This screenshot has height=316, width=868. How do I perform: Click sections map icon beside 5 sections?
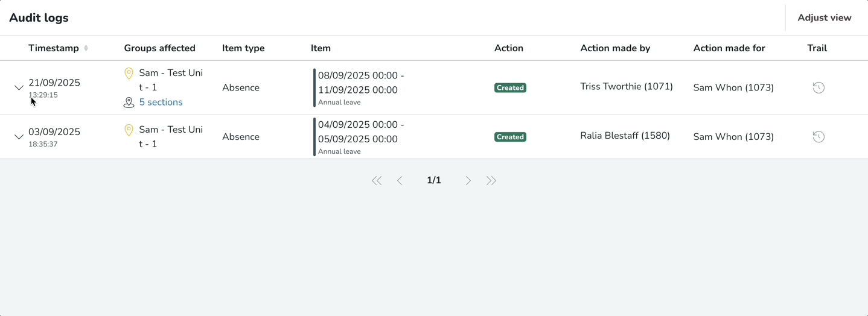[x=129, y=103]
